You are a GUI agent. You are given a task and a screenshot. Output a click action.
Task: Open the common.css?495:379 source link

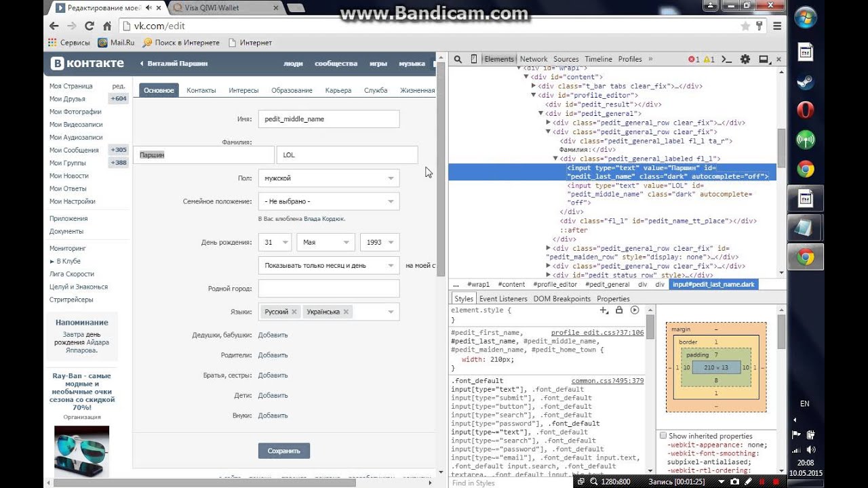tap(608, 381)
